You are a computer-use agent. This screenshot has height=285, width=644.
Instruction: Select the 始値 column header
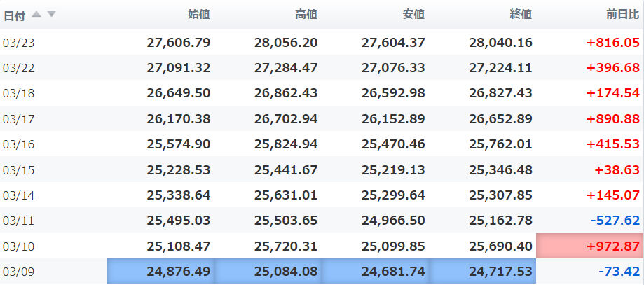199,15
